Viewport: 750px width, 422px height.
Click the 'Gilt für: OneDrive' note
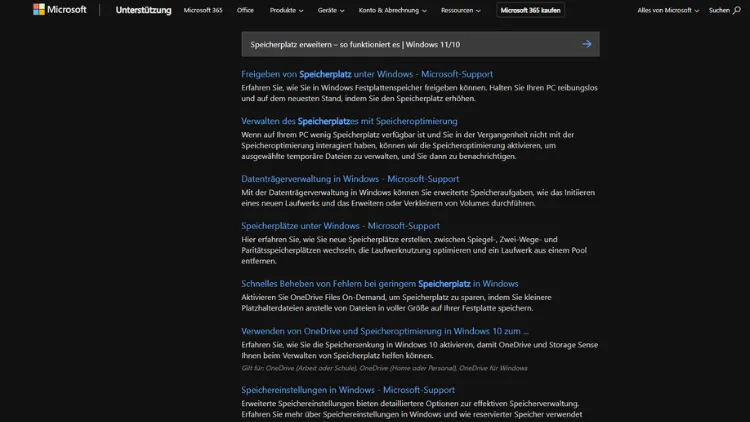(384, 368)
